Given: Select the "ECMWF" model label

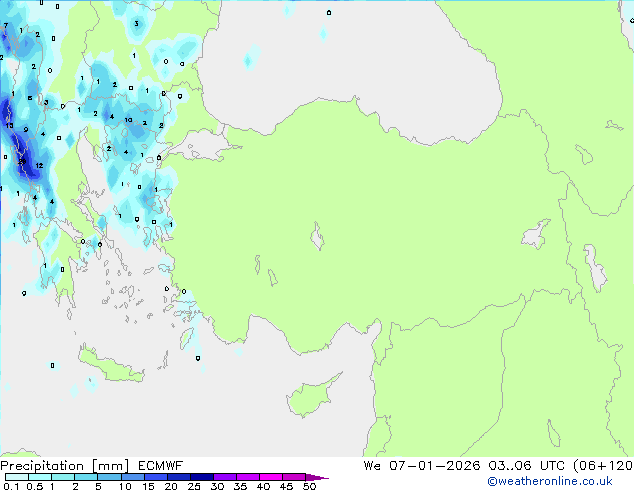Looking at the screenshot, I should coord(161,466).
